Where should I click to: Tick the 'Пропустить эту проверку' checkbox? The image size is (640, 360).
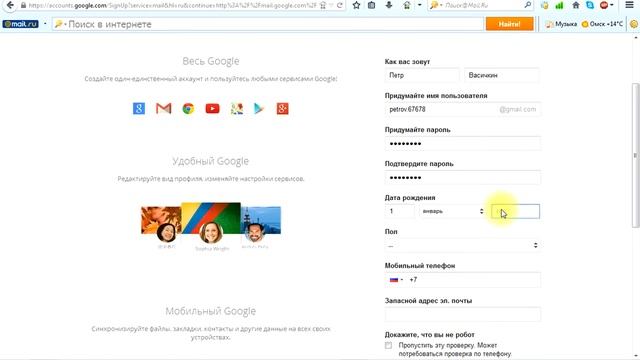point(388,345)
